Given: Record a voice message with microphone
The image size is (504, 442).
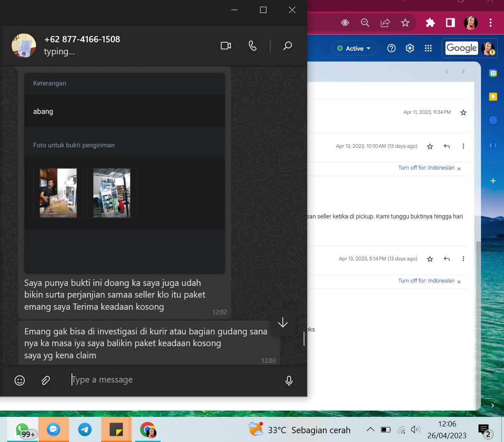Looking at the screenshot, I should click(289, 380).
